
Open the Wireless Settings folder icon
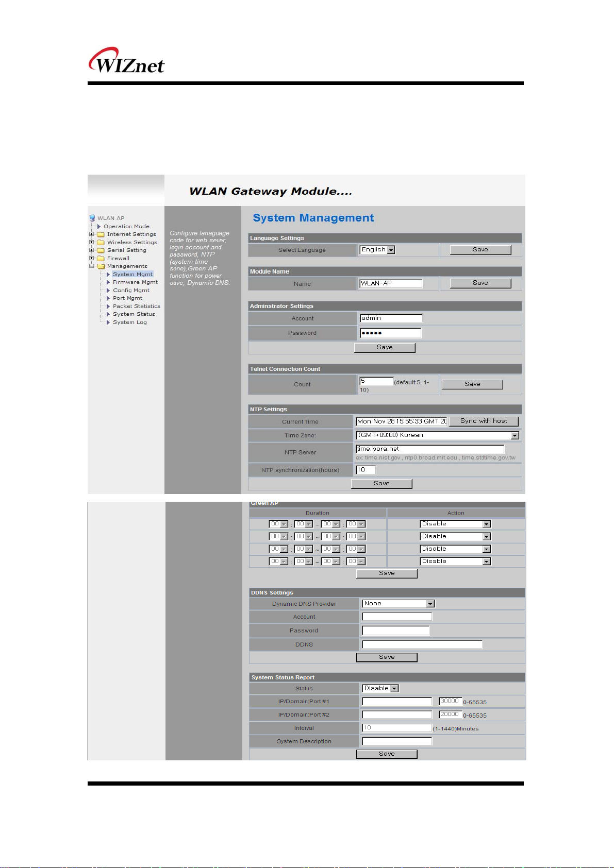[101, 243]
